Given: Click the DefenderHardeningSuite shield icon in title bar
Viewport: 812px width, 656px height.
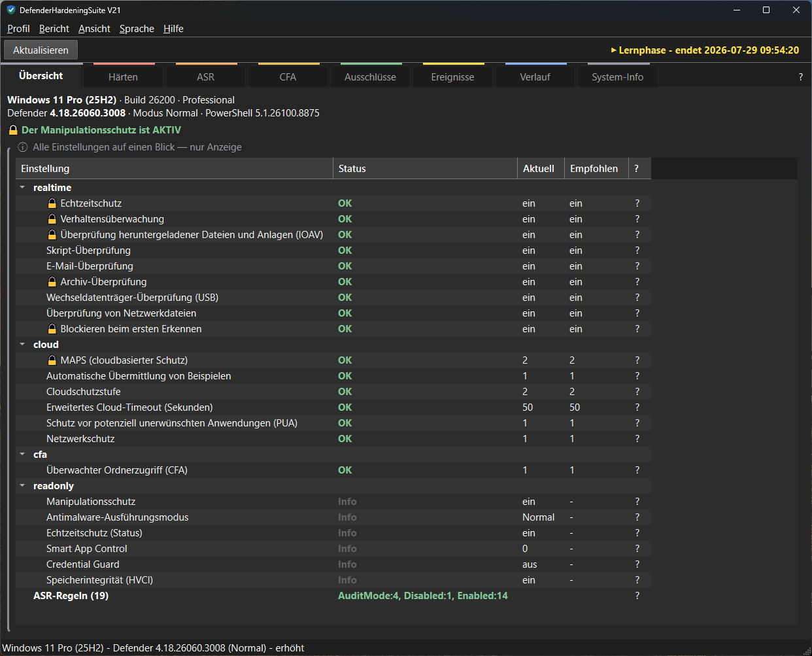Looking at the screenshot, I should (x=10, y=10).
